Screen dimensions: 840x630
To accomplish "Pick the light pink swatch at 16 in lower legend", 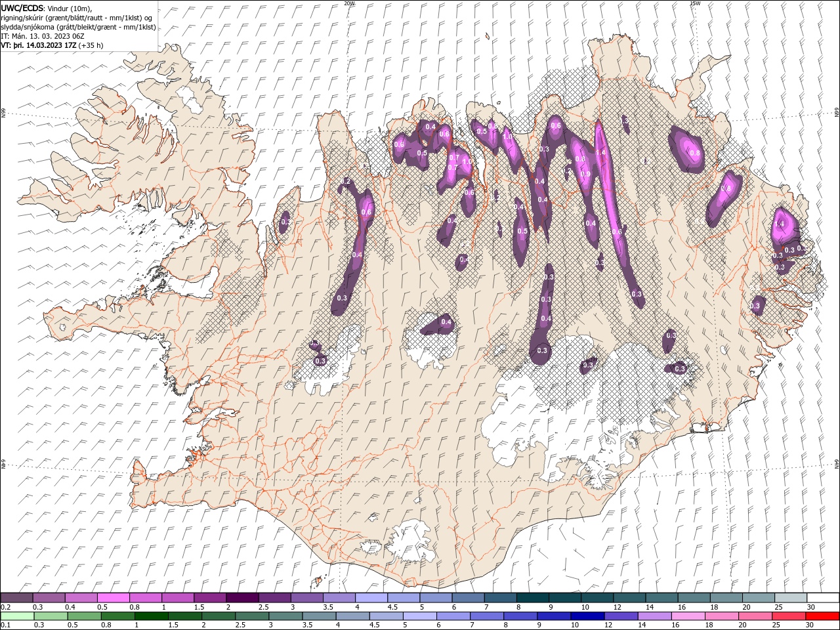I will (x=687, y=616).
